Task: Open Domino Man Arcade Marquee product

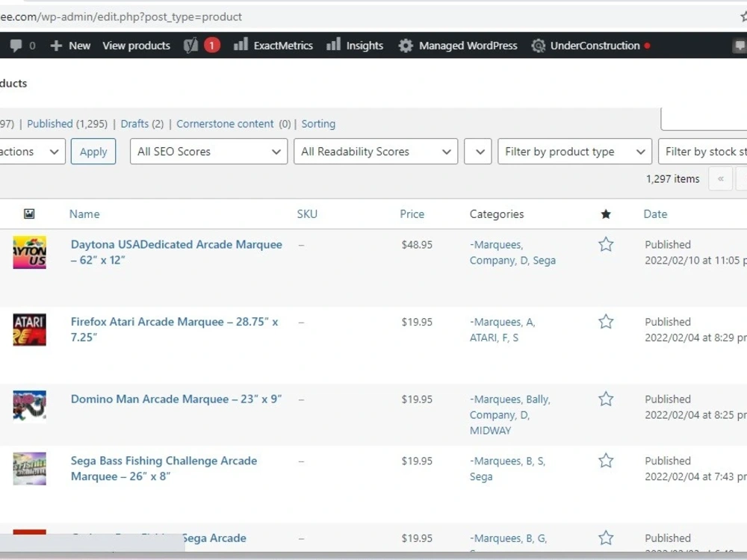Action: tap(176, 399)
